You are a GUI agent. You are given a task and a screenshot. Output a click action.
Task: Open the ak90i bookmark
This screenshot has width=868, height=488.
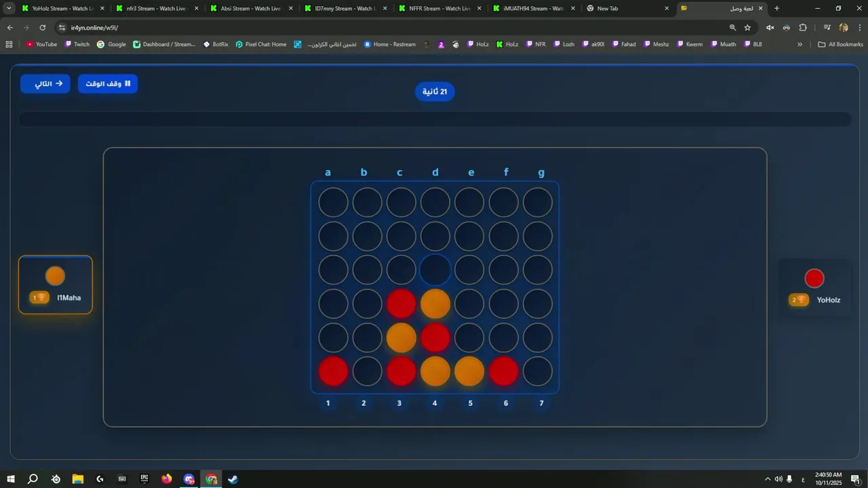(593, 44)
